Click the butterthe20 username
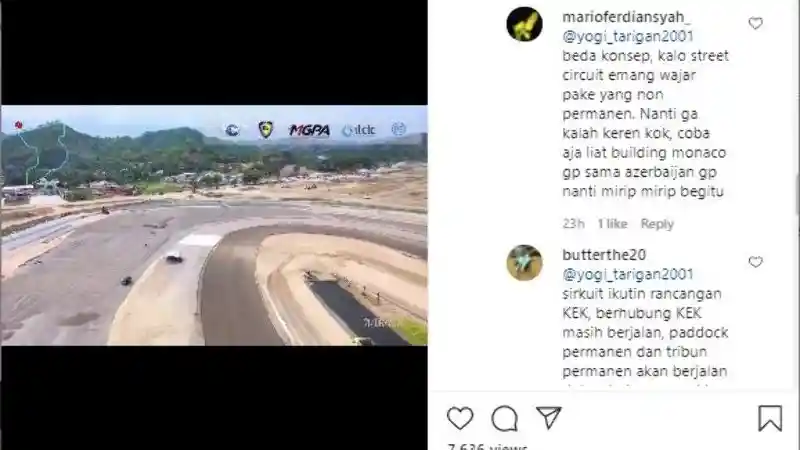 pyautogui.click(x=604, y=255)
